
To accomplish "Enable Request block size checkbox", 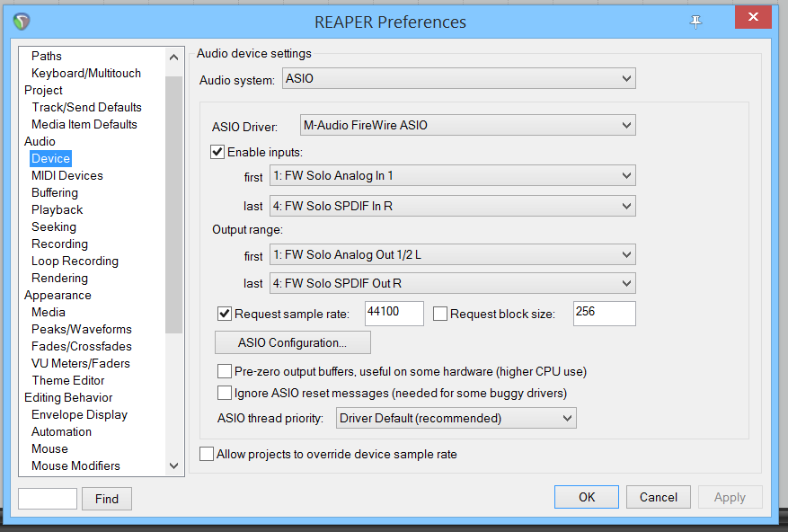I will pos(439,314).
